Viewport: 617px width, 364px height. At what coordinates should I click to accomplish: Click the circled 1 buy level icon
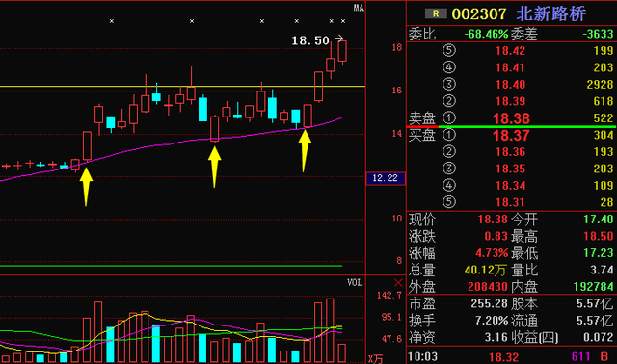click(449, 135)
